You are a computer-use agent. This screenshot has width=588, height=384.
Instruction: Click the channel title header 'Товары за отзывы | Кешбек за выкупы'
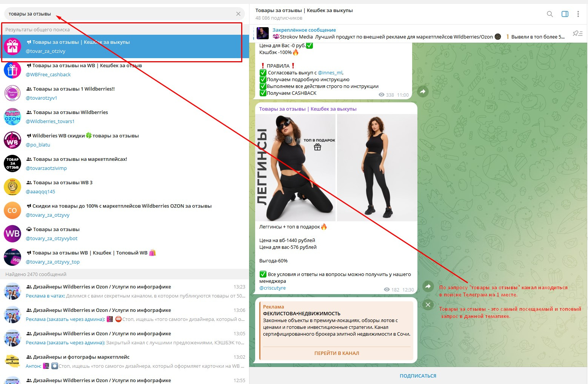coord(304,11)
